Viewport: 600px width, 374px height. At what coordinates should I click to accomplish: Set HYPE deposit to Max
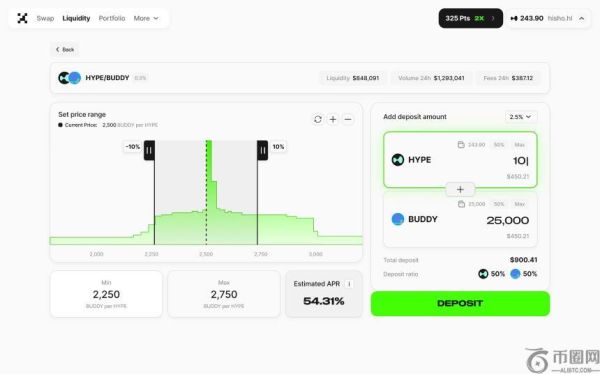tap(520, 145)
